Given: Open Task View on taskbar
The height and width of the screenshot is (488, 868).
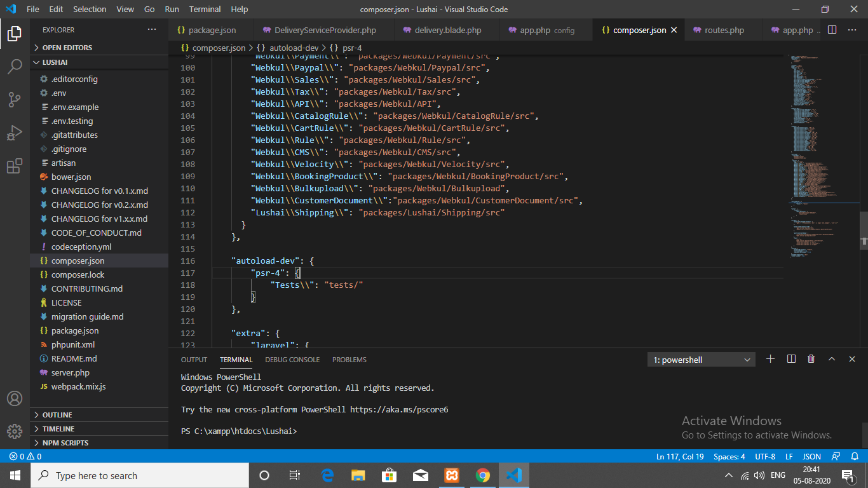Looking at the screenshot, I should point(295,475).
